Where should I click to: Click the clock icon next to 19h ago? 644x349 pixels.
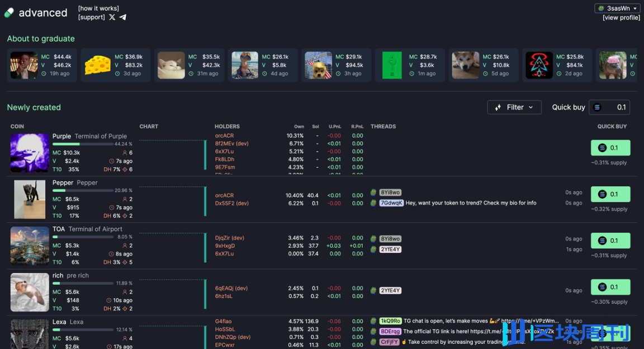pos(44,74)
